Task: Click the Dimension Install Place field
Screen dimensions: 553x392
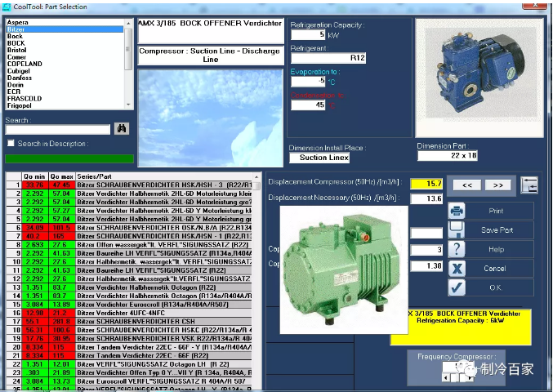Action: pyautogui.click(x=319, y=158)
